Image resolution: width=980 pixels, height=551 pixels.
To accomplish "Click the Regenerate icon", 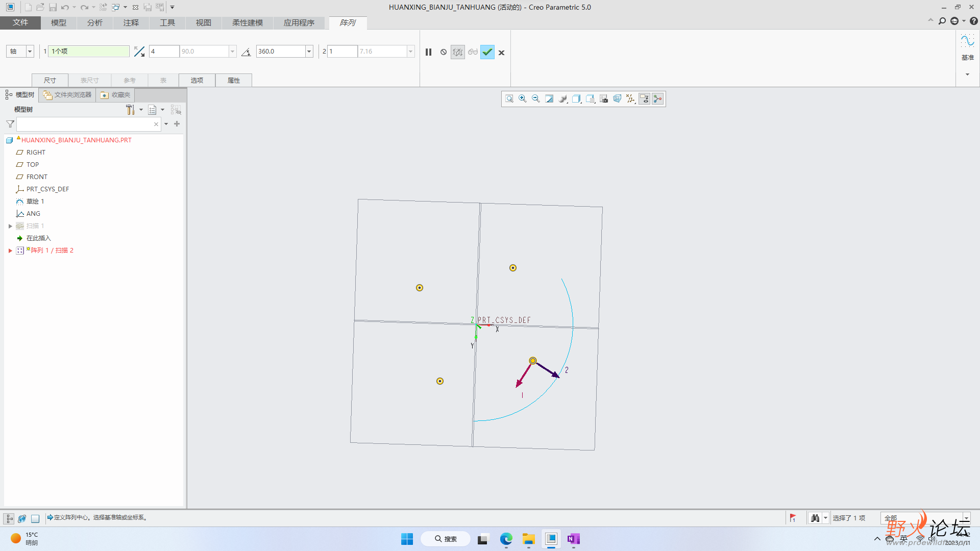I will tap(103, 7).
